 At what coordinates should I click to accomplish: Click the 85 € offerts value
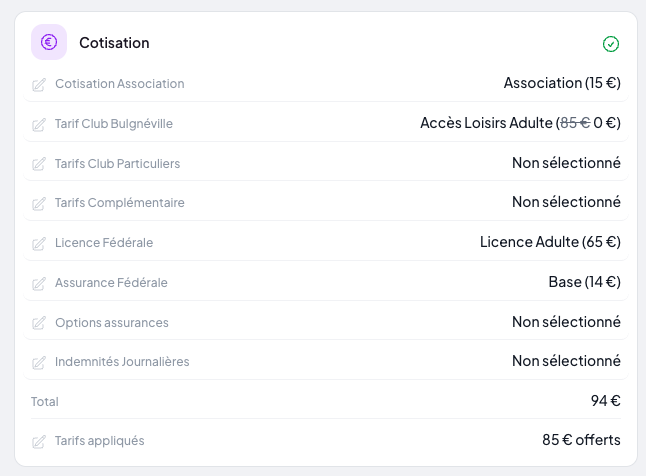click(x=581, y=440)
